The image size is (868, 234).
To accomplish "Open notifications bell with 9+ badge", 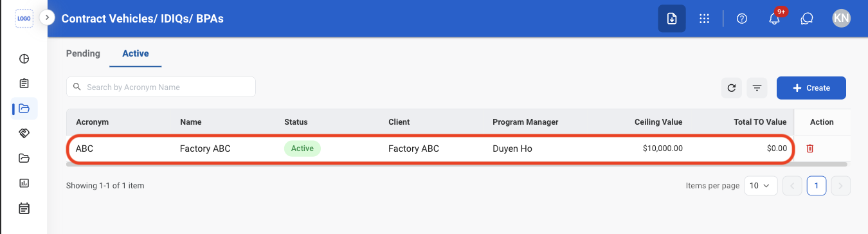I will tap(775, 19).
